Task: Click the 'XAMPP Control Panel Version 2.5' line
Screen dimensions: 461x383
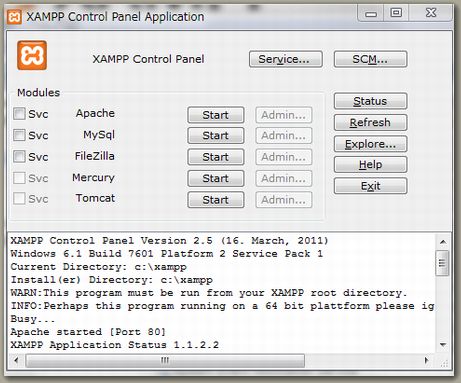Action: [169, 241]
